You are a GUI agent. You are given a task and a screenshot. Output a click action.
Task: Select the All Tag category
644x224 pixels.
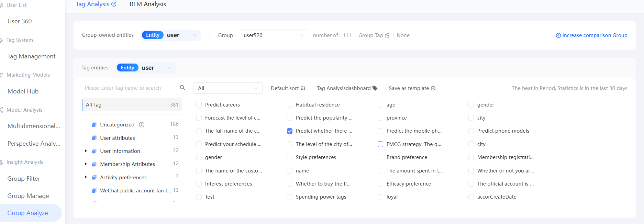pos(132,105)
